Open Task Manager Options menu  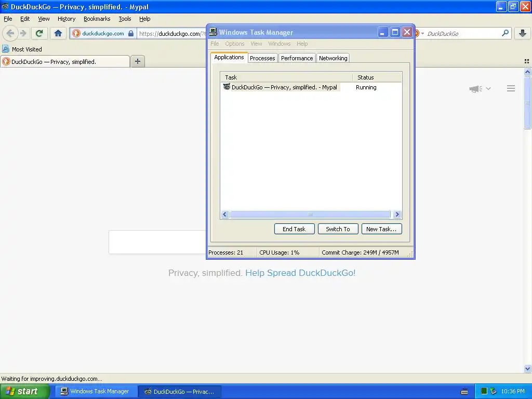point(234,44)
